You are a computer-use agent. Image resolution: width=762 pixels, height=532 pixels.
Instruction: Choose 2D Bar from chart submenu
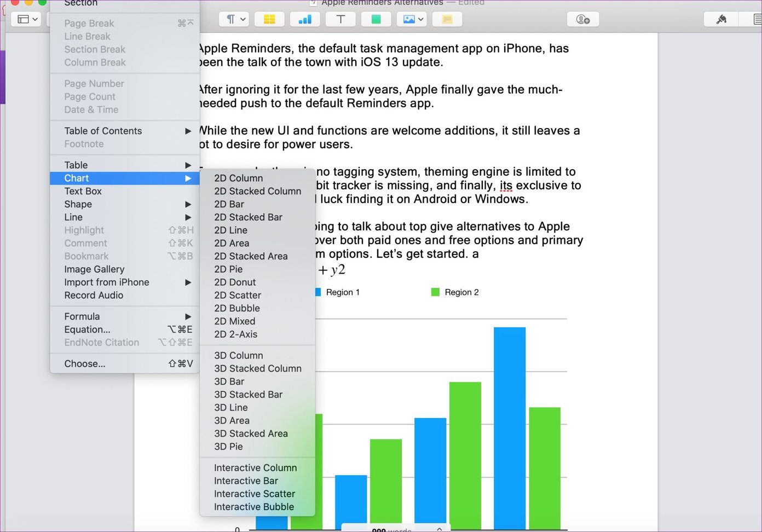257,204
